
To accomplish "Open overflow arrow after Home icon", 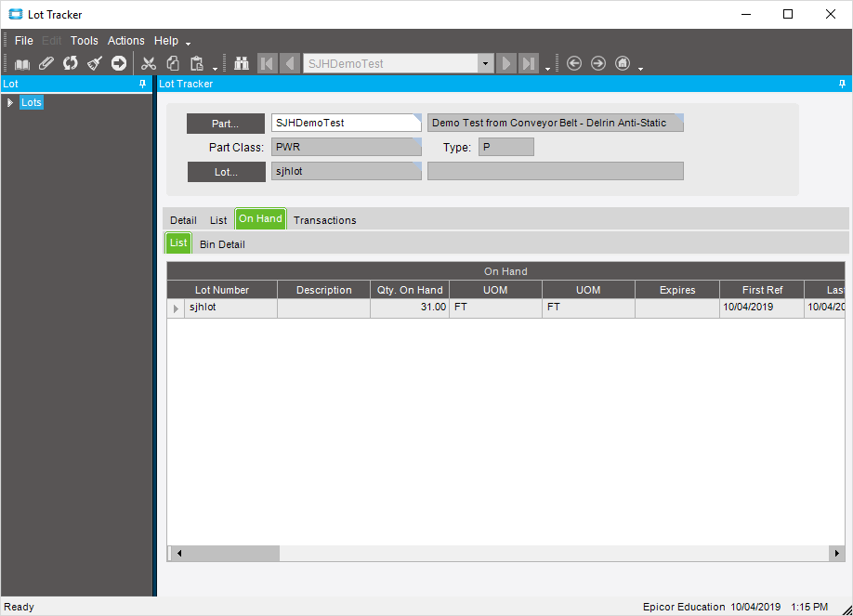I will coord(641,69).
